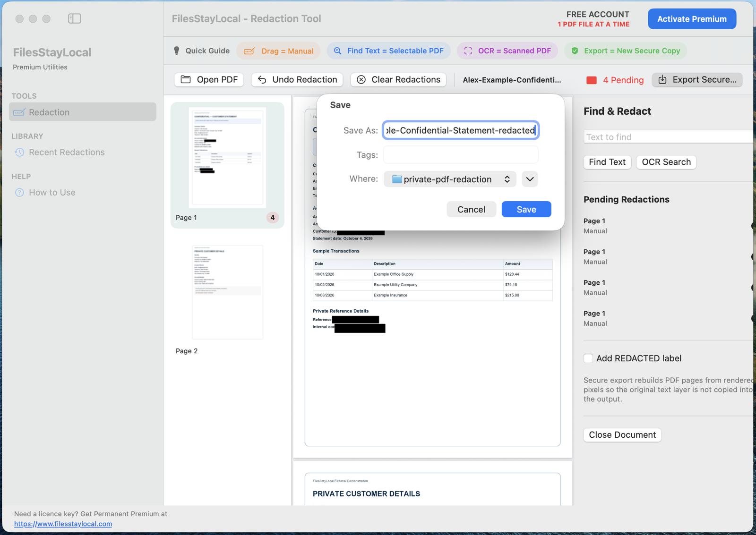Open the Where folder popup menu

[x=450, y=179]
